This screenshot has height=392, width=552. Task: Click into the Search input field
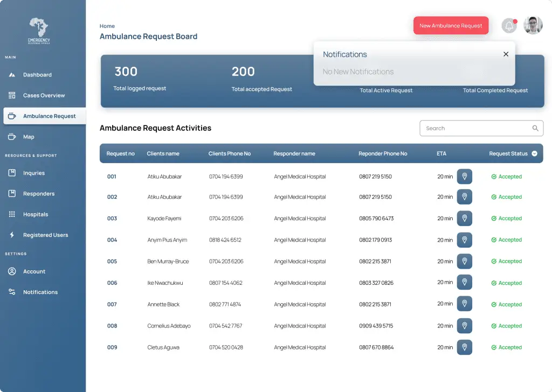(481, 128)
